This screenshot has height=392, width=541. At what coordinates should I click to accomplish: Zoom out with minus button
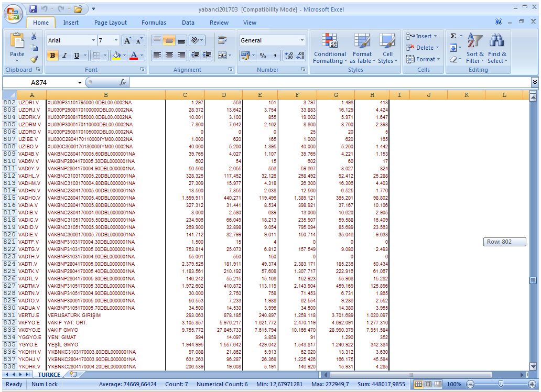click(x=470, y=384)
